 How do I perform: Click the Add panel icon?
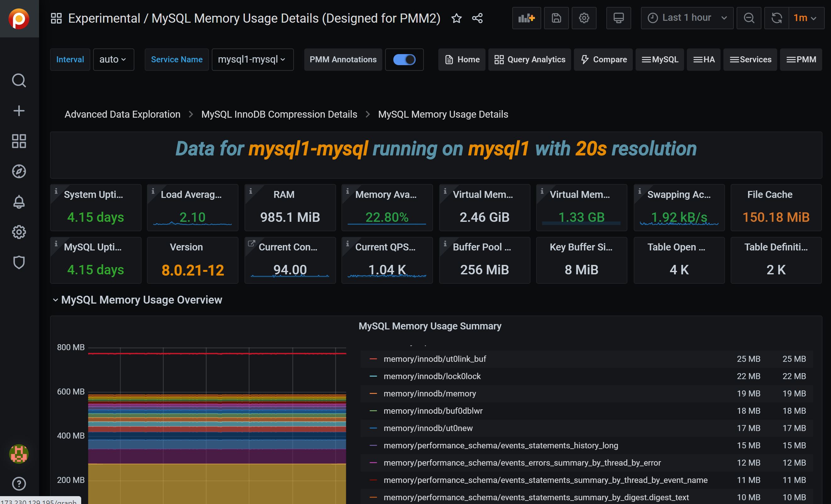point(526,18)
